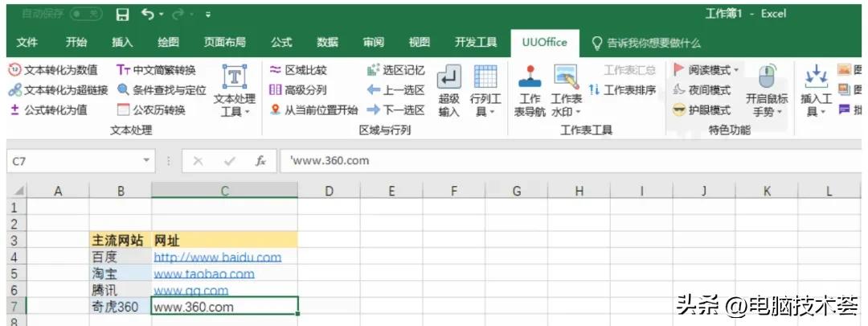The width and height of the screenshot is (868, 326).
Task: Switch to the 插入 ribbon tab
Action: coord(122,42)
